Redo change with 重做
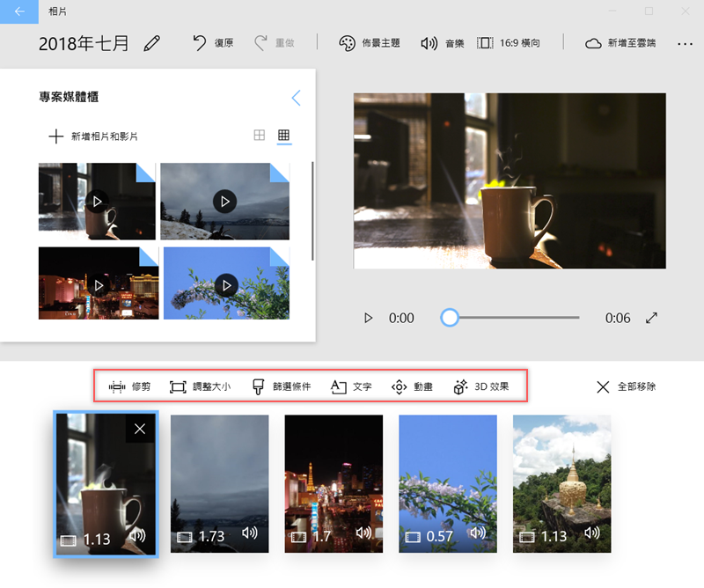Viewport: 704px width, 588px height. 274,43
